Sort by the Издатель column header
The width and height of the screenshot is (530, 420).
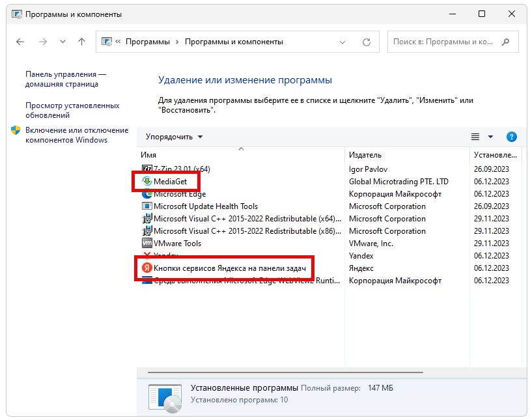(x=365, y=155)
